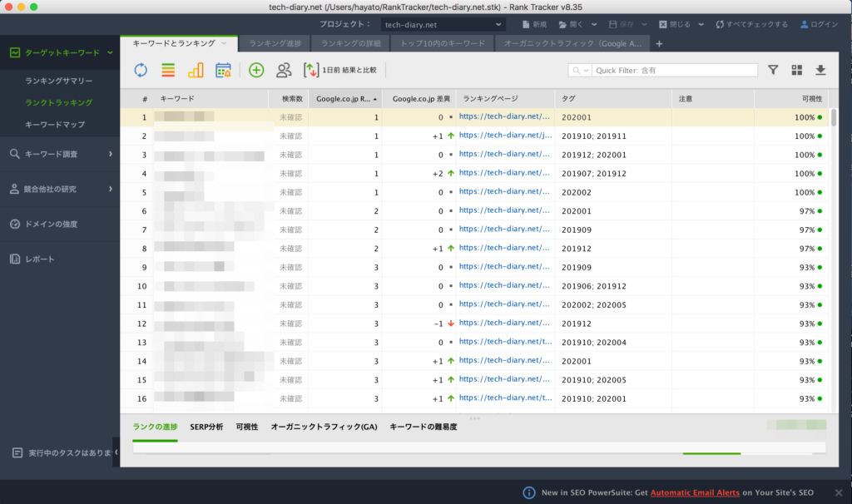The width and height of the screenshot is (852, 504).
Task: Click the info icon in bottom notification bar
Action: tap(528, 492)
